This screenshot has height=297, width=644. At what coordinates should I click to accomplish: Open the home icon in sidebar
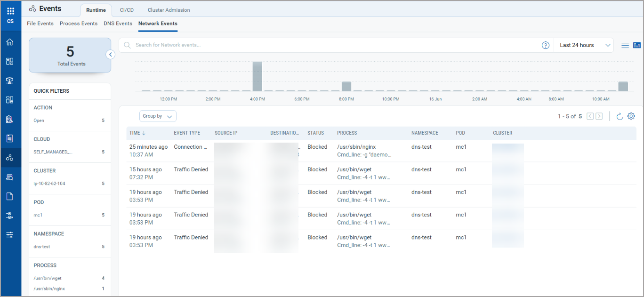coord(9,42)
